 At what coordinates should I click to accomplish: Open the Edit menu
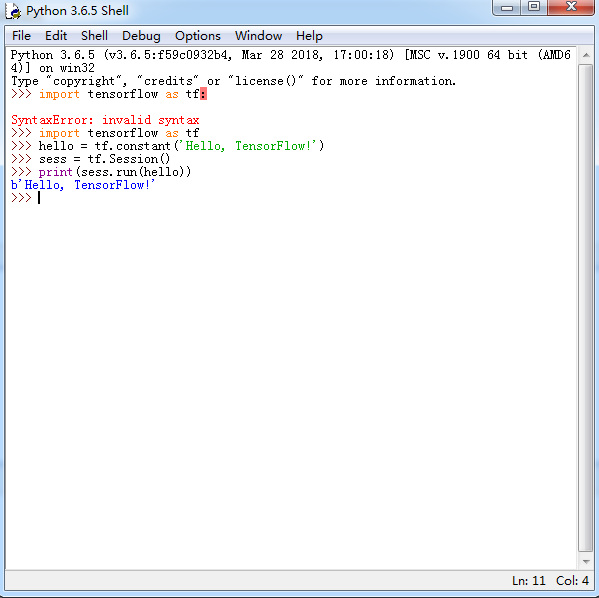click(56, 36)
